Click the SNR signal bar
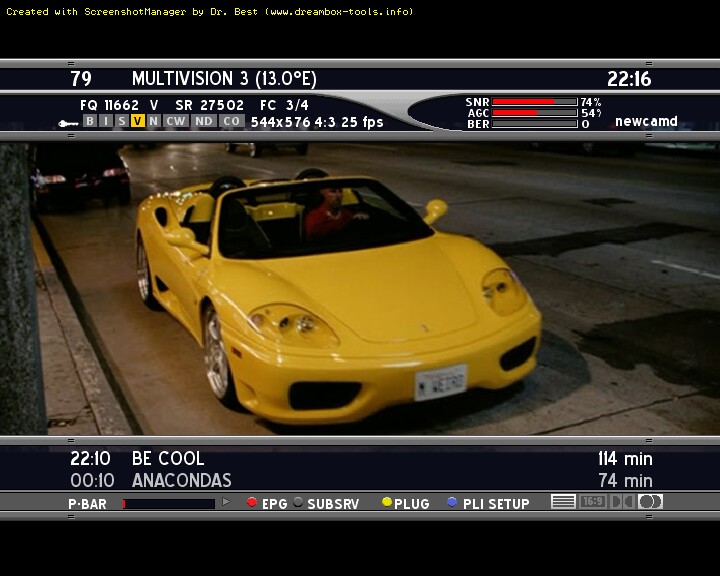Image resolution: width=720 pixels, height=576 pixels. [x=534, y=102]
